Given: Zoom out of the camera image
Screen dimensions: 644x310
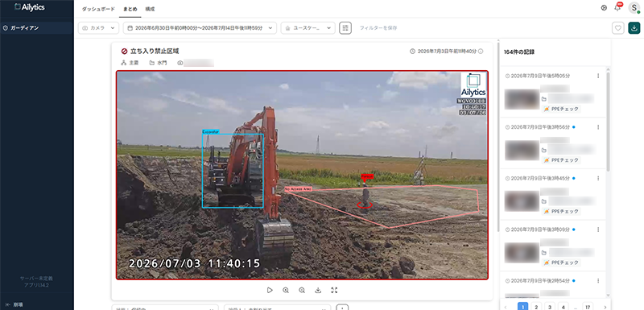Looking at the screenshot, I should click(302, 291).
